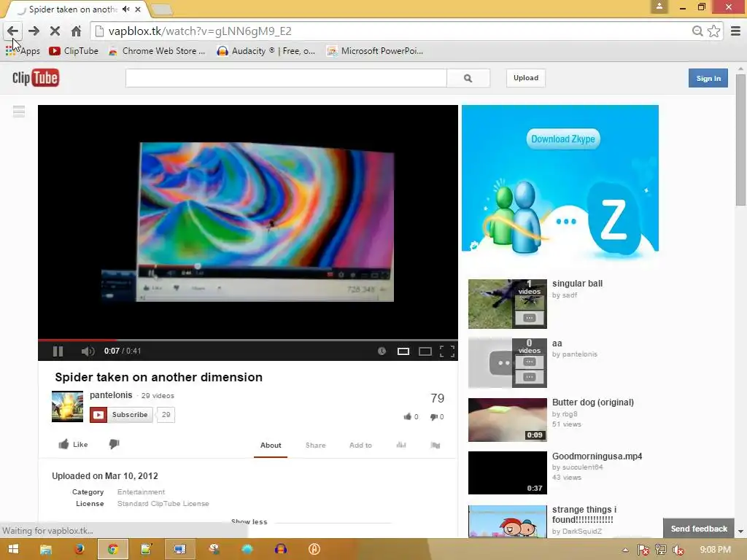The width and height of the screenshot is (747, 560).
Task: Open the Audacity bookmark
Action: (266, 51)
